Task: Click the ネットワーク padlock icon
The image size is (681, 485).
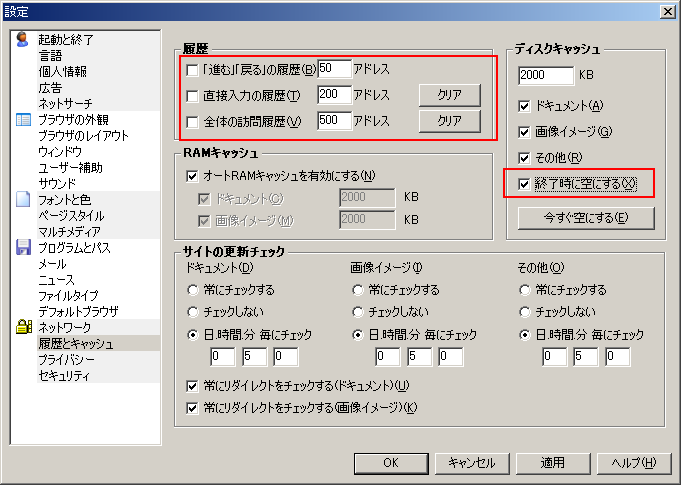Action: (24, 327)
